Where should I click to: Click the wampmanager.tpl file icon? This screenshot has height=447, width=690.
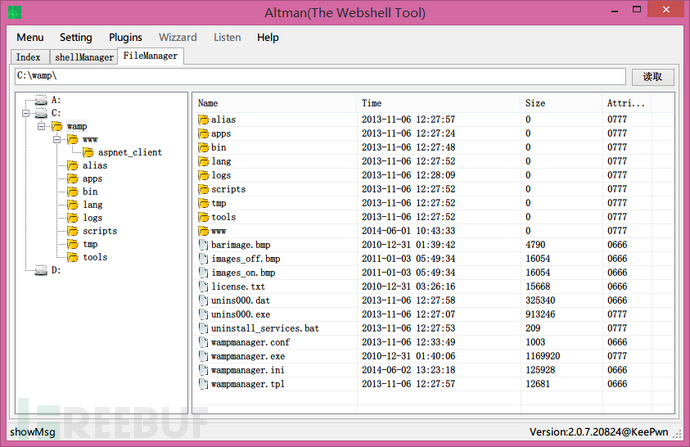(203, 384)
